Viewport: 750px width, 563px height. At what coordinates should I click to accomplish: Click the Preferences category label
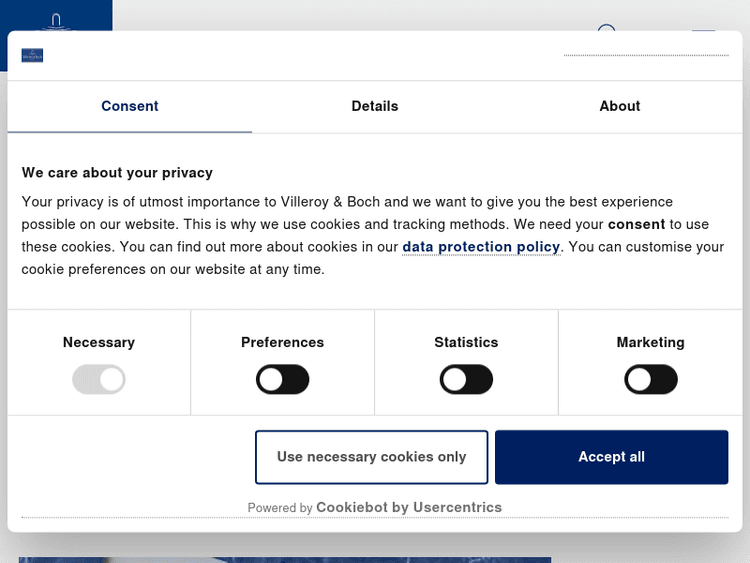tap(283, 342)
